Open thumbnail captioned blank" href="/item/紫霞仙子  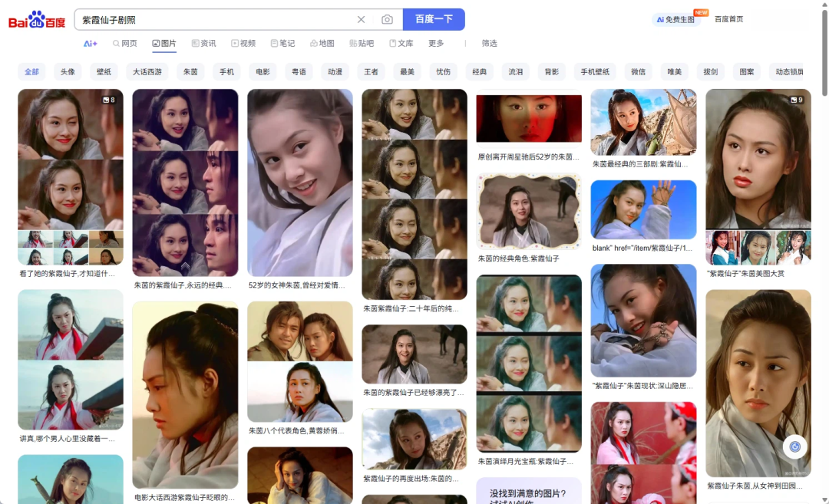click(x=643, y=209)
